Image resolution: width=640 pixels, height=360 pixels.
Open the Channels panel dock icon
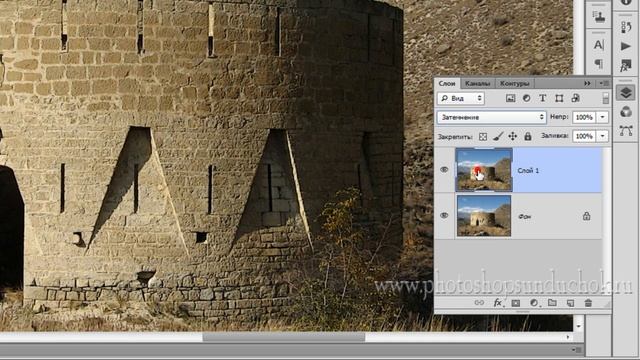[x=626, y=112]
